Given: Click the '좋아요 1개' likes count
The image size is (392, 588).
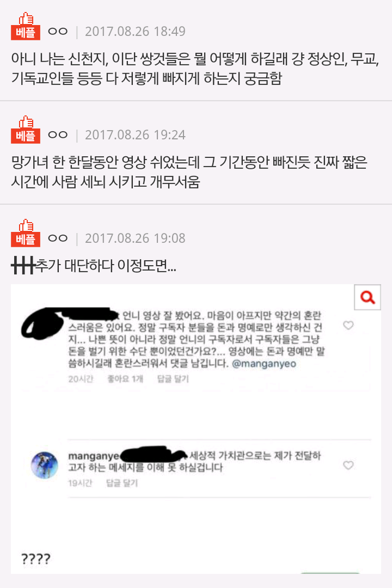Looking at the screenshot, I should [125, 379].
